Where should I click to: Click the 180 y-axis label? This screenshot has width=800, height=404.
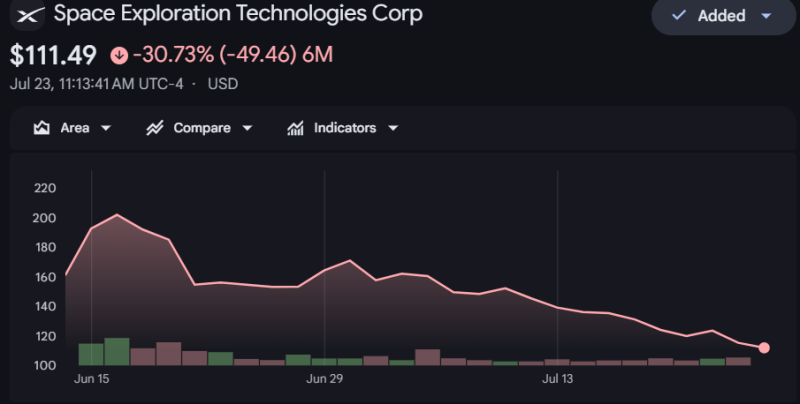tap(45, 247)
